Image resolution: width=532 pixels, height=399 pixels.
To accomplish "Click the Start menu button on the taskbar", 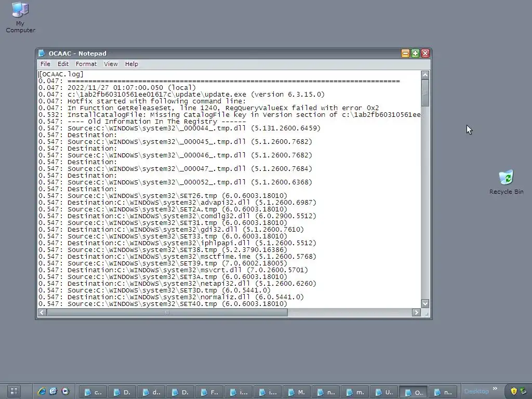I will (14, 391).
